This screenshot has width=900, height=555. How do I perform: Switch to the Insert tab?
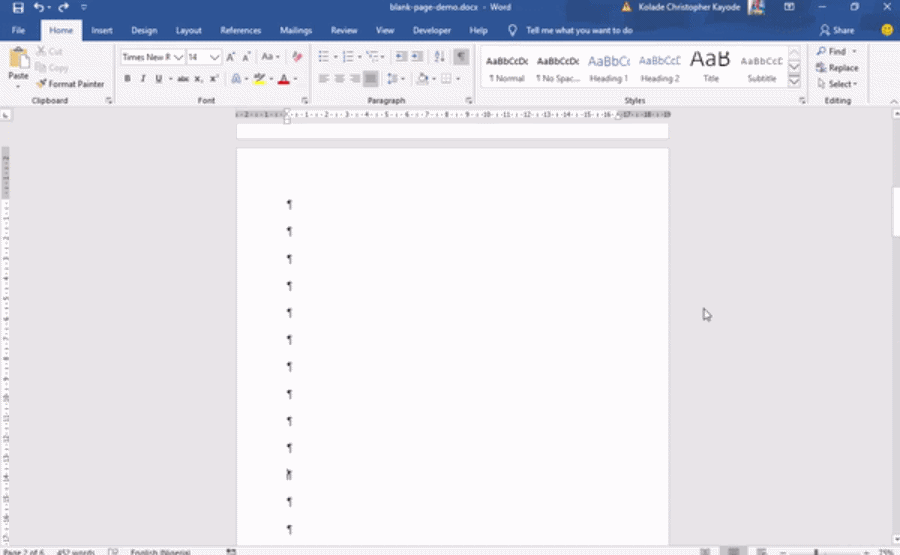[x=102, y=31]
